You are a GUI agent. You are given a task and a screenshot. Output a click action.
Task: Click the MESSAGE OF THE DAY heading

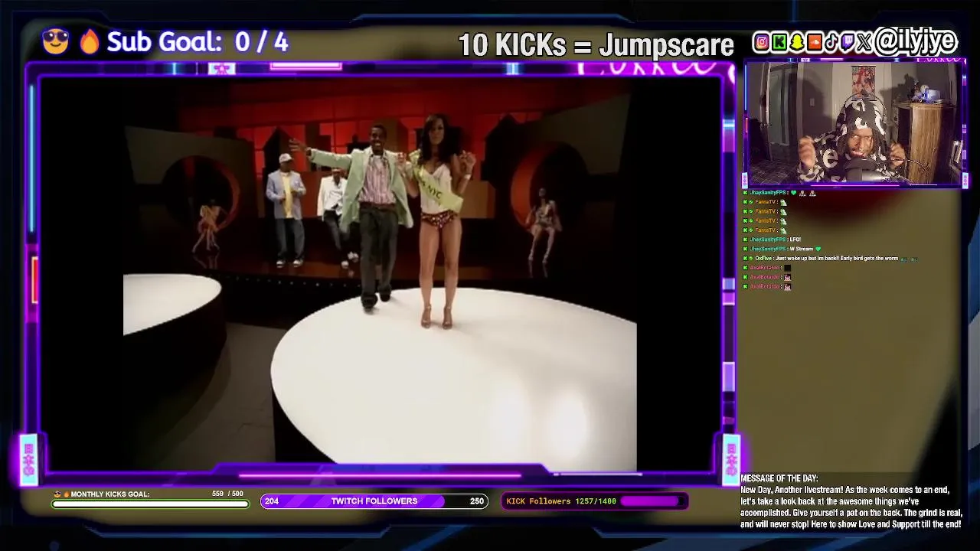779,478
